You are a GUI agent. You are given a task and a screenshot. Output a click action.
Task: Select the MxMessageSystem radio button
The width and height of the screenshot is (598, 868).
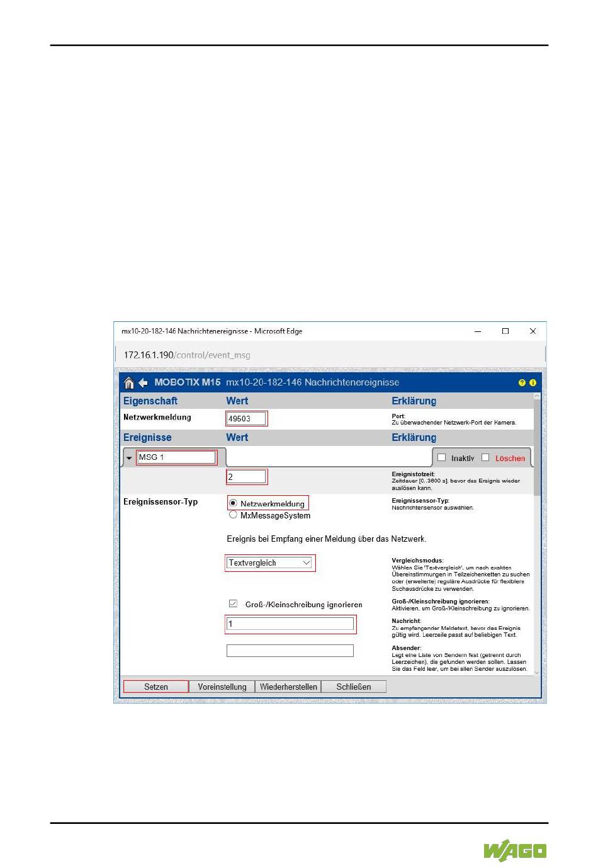pyautogui.click(x=234, y=515)
